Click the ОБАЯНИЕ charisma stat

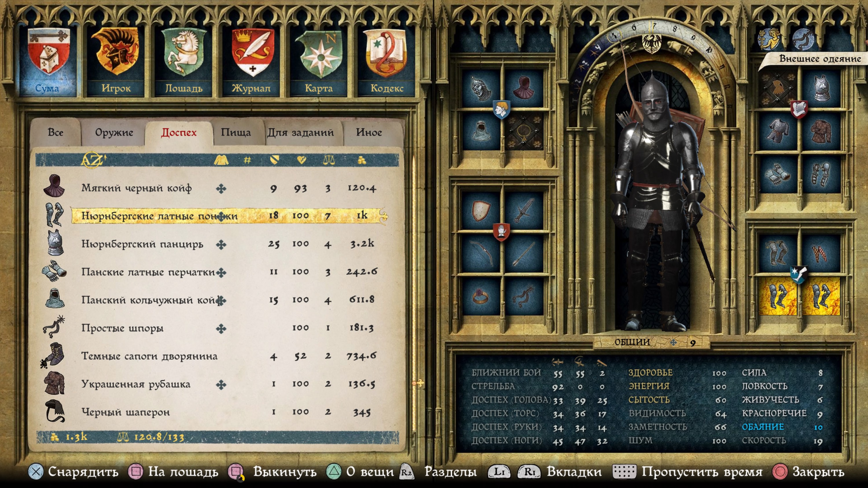click(782, 427)
